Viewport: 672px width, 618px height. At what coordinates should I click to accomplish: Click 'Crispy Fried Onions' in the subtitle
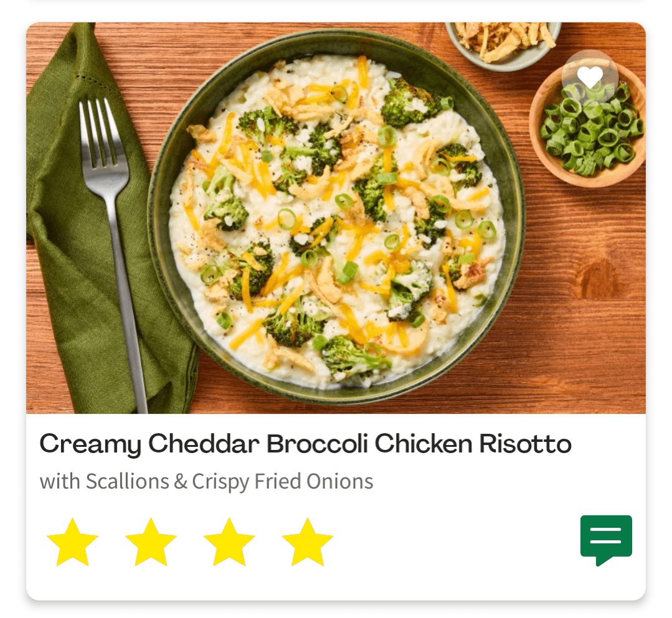coord(283,481)
